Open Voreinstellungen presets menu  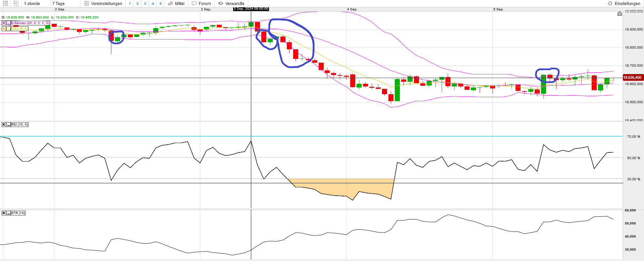point(103,4)
